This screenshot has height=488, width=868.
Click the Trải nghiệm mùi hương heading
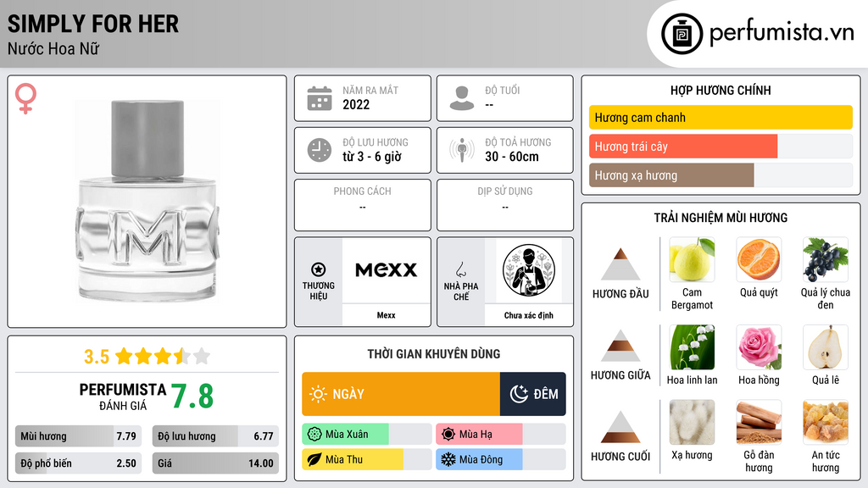click(721, 218)
